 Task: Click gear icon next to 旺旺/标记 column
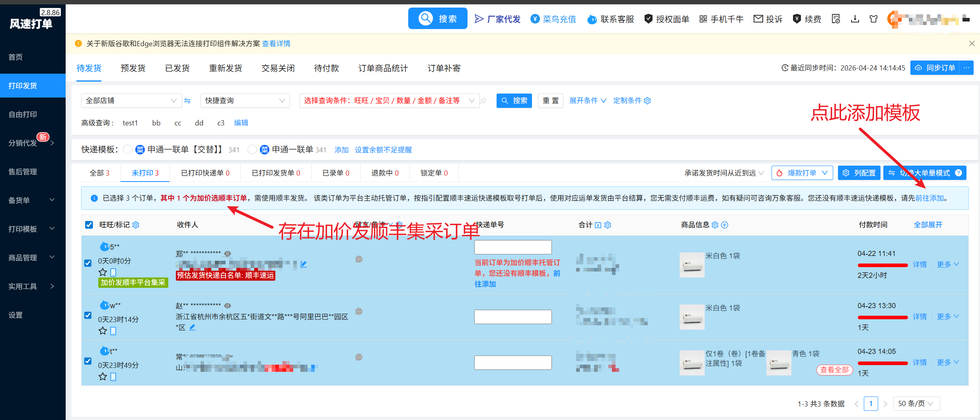[x=136, y=225]
